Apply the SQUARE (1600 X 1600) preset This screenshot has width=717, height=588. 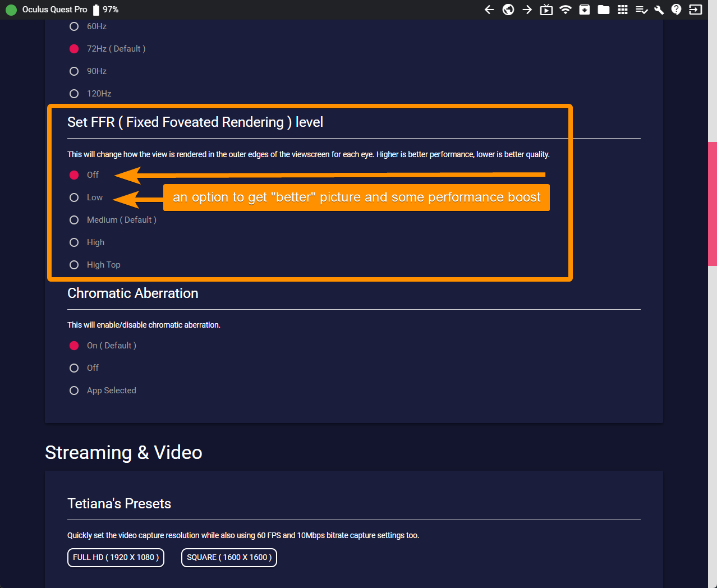(229, 557)
